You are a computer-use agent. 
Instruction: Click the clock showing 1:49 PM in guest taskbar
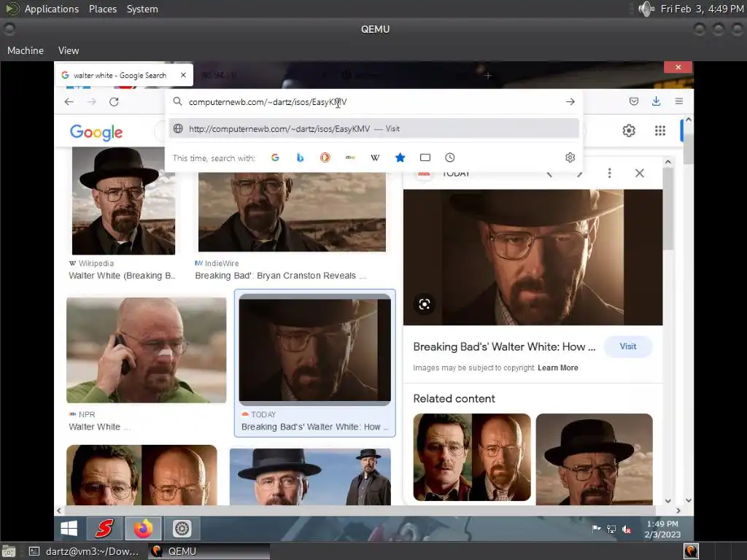[x=662, y=529]
